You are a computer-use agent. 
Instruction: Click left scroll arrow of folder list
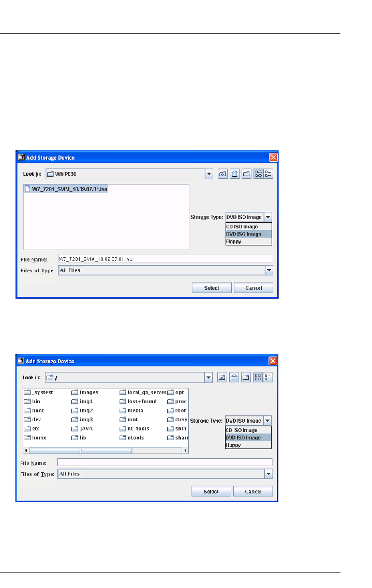26,451
